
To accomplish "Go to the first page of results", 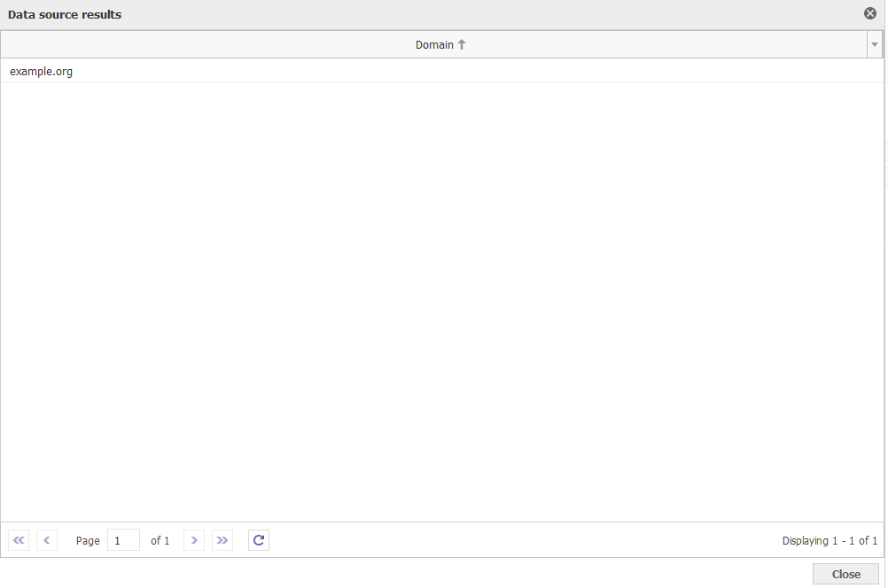I will 19,540.
